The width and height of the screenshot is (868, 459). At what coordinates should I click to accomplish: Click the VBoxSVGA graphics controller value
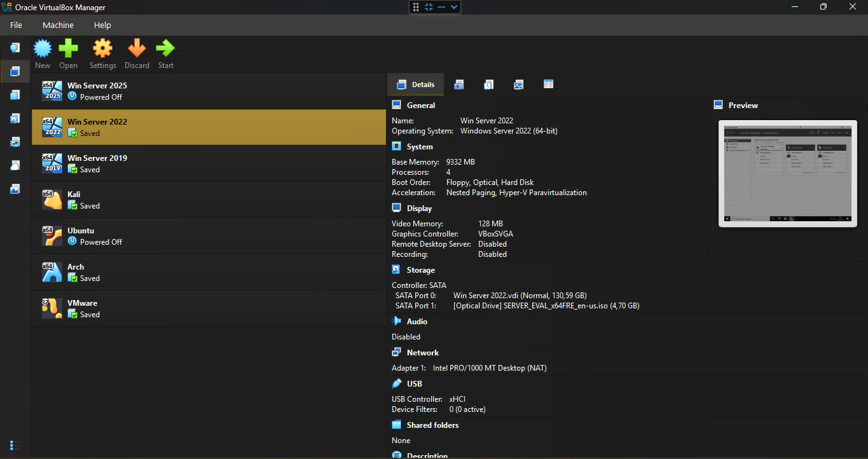pos(495,234)
